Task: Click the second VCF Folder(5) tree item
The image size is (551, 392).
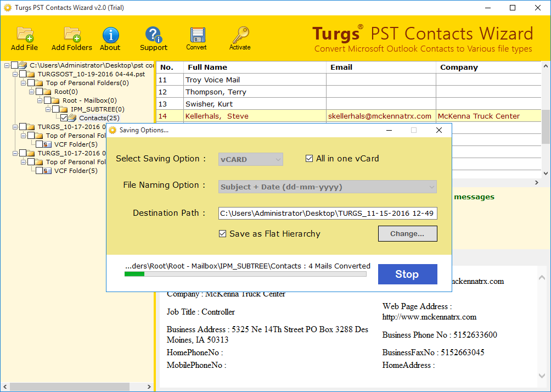Action: point(76,171)
